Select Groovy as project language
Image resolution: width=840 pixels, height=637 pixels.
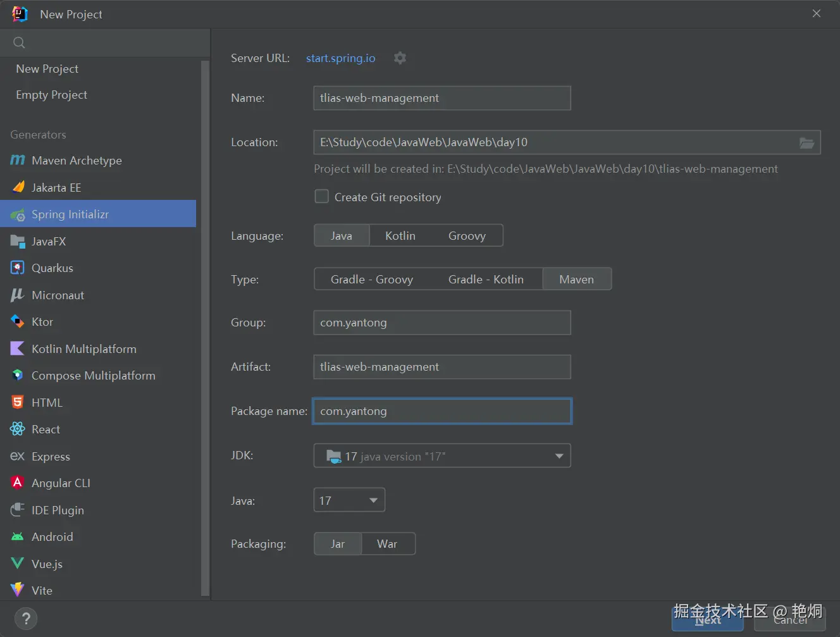(x=467, y=236)
